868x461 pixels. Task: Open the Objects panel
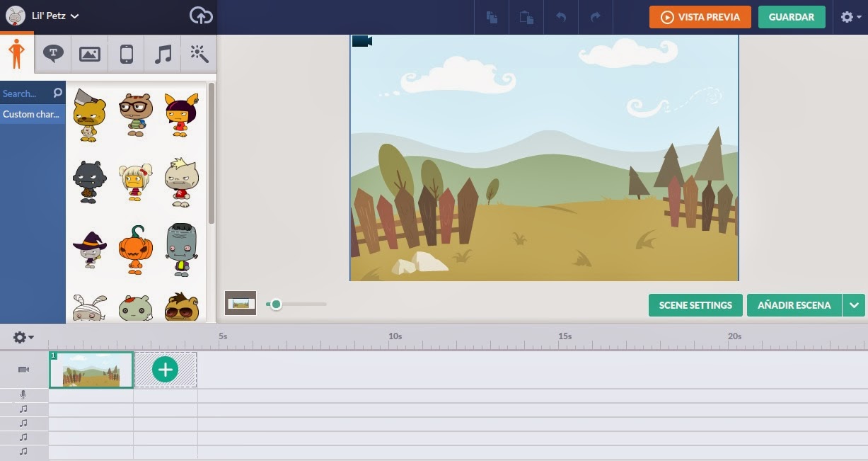[x=125, y=53]
